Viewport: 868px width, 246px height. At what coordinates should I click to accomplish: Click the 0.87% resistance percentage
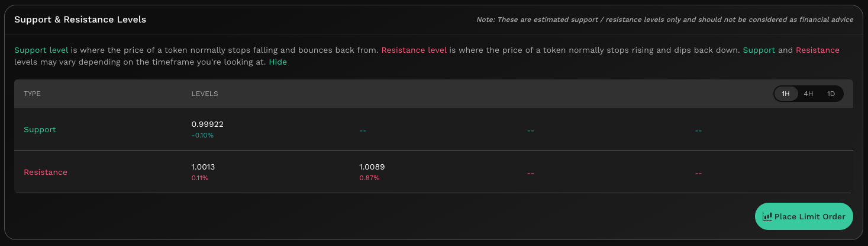pos(369,178)
